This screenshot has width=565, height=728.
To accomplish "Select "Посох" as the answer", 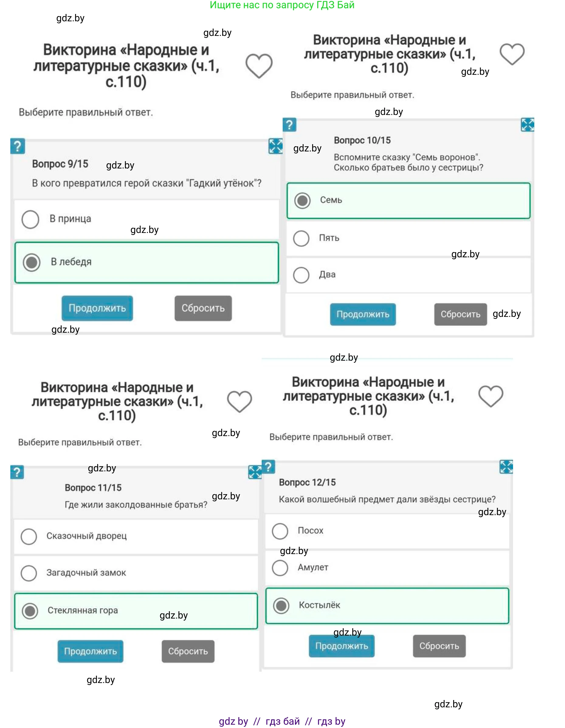I will (x=280, y=531).
